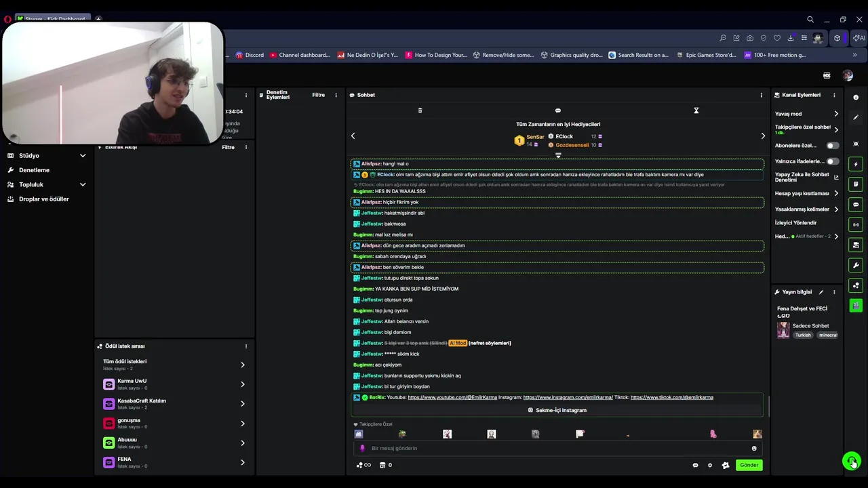Click the speech bubble icon above chat
Screen dimensions: 868x488
click(558, 110)
